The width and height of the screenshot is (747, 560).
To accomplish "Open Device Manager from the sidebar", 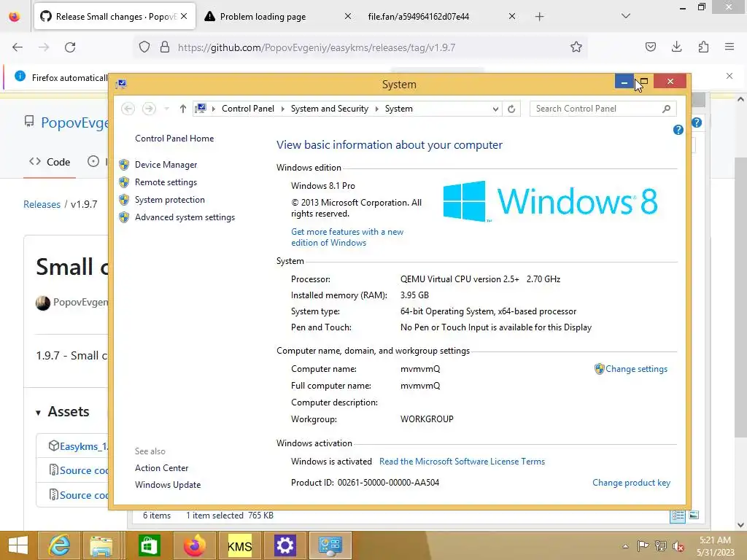I will point(166,165).
